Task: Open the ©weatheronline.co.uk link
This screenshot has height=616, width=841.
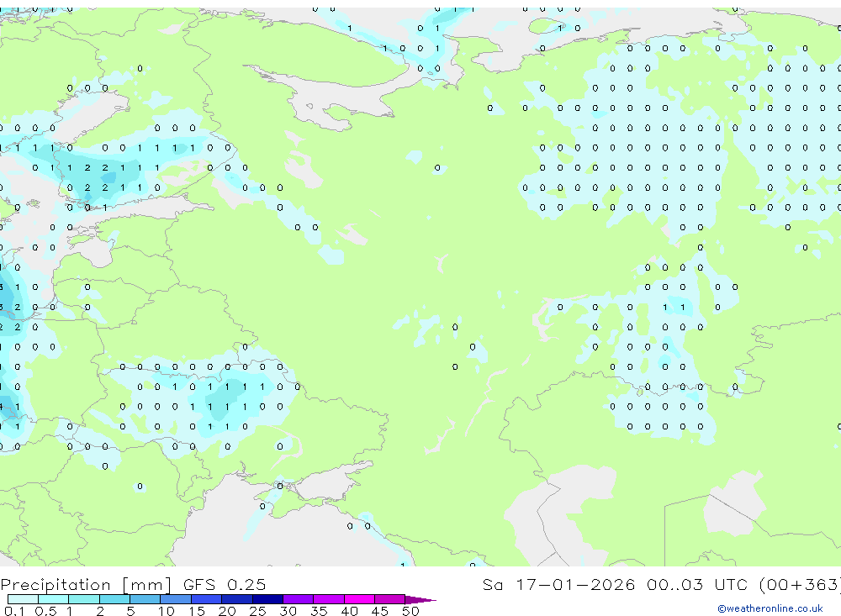Action: (x=770, y=608)
